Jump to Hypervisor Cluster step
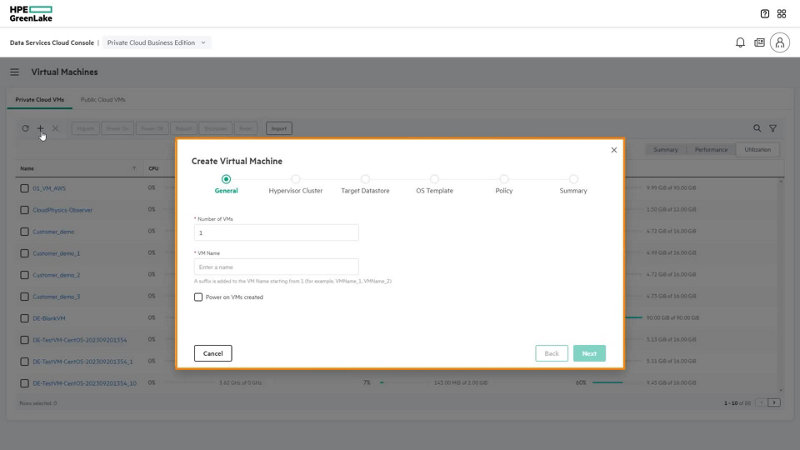 pos(295,184)
